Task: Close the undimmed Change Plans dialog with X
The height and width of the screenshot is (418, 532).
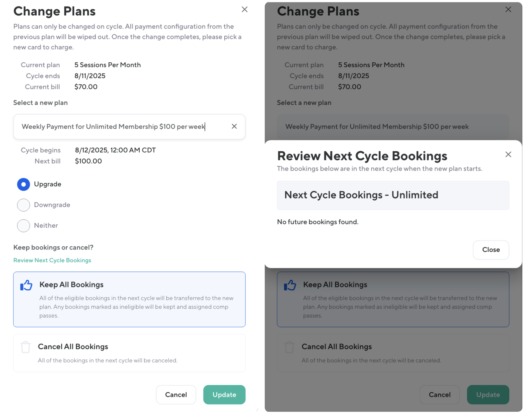Action: (245, 10)
